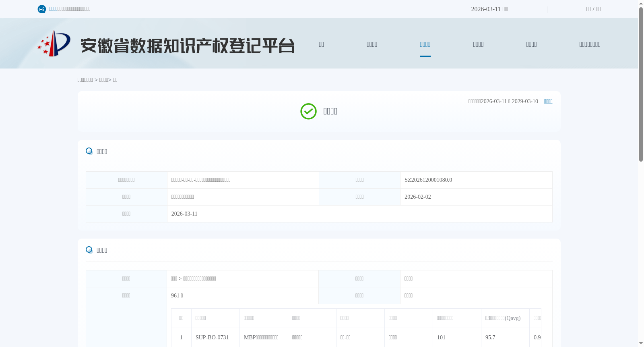Screen dimensions: 644x347
Task: Click the 95.7 cell in row 1
Action: [505, 338]
